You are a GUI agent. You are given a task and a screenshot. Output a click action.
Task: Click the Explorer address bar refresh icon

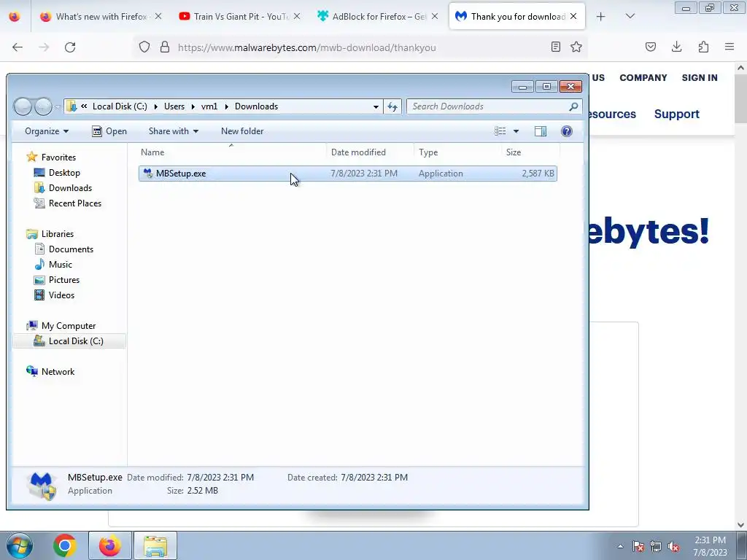[392, 106]
